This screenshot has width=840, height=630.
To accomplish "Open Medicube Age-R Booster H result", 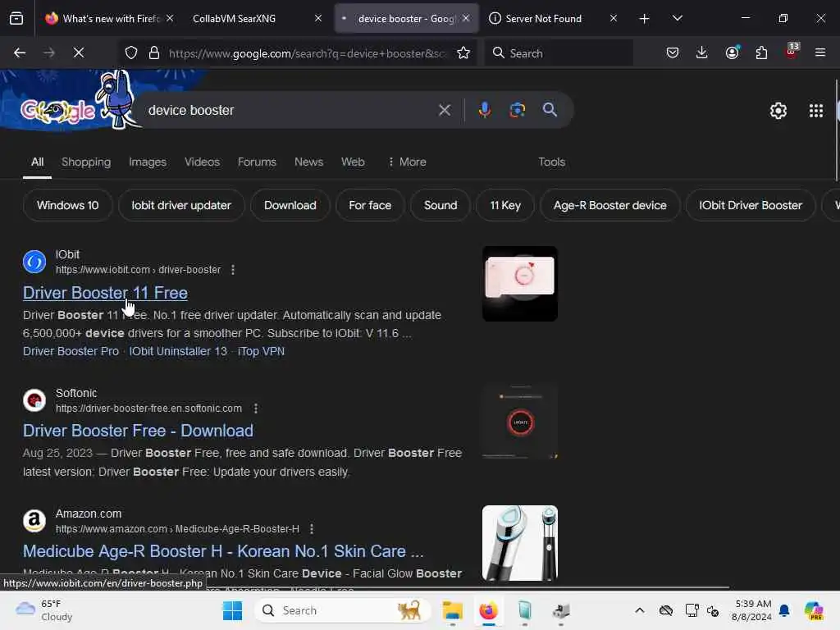I will (x=223, y=551).
